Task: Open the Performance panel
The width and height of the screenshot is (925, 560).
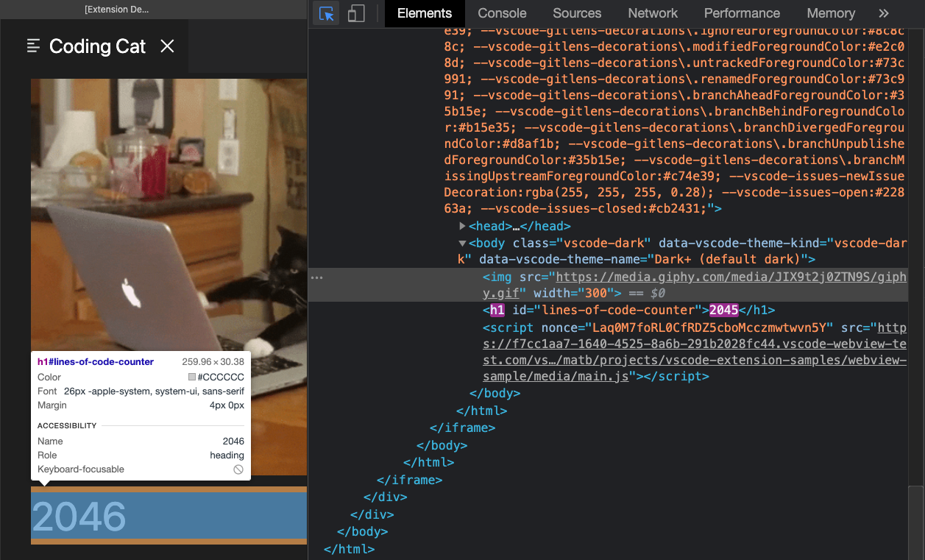Action: click(741, 13)
